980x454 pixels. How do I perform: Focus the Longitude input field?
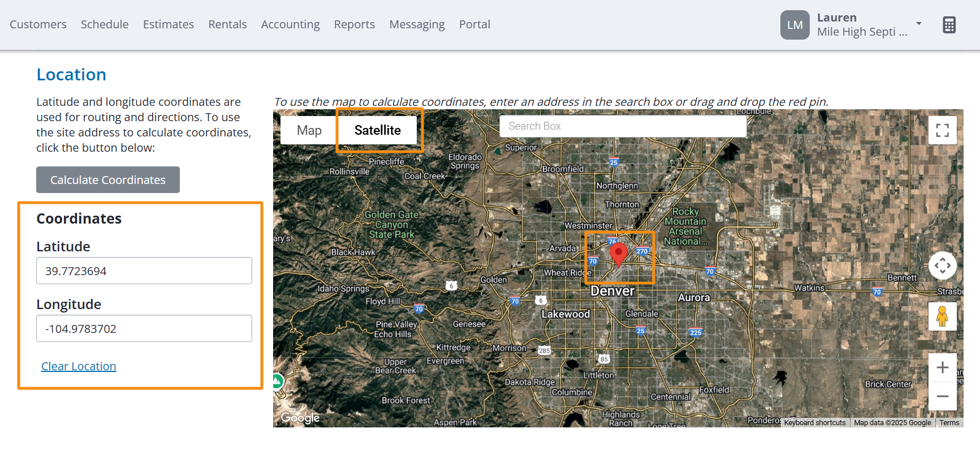point(144,329)
